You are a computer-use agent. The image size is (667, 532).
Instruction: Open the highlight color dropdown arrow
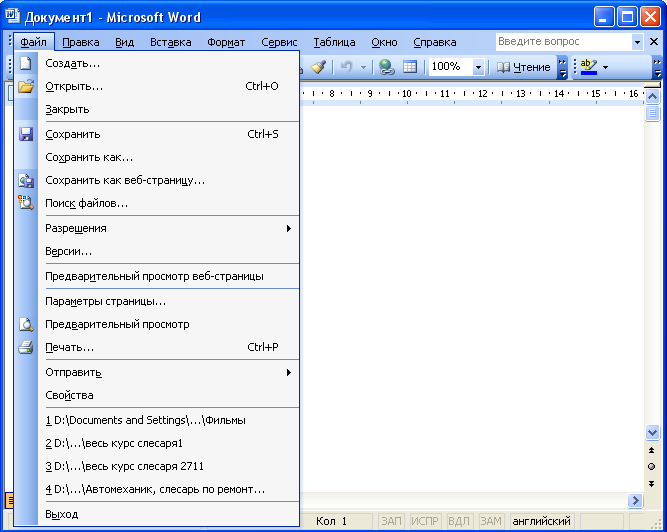pyautogui.click(x=605, y=67)
